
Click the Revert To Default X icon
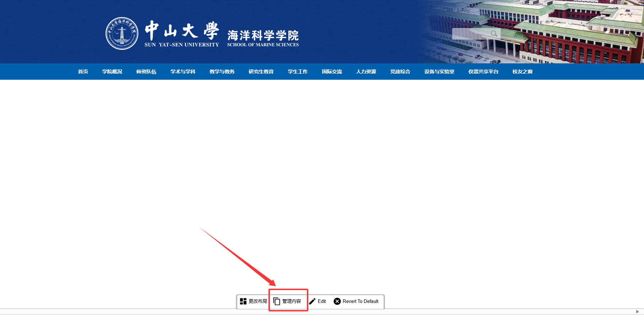pyautogui.click(x=337, y=301)
